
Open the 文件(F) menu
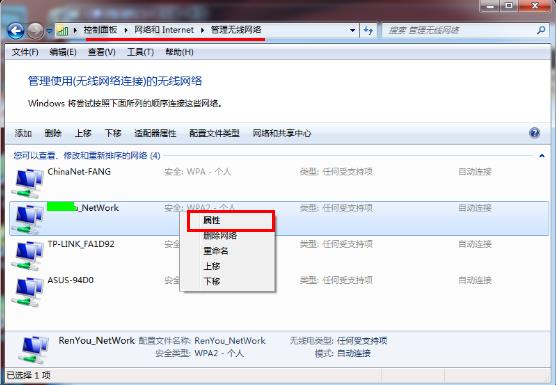[x=25, y=52]
